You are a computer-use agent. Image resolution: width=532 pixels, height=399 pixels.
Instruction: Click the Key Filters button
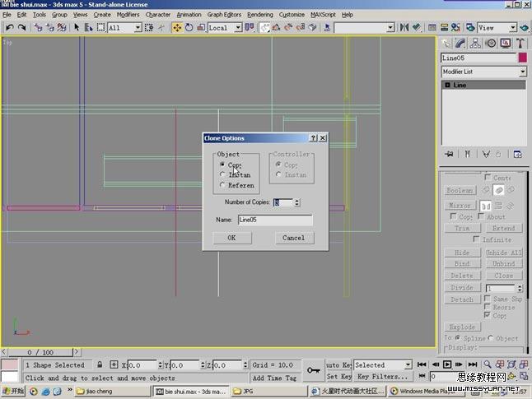(x=383, y=376)
